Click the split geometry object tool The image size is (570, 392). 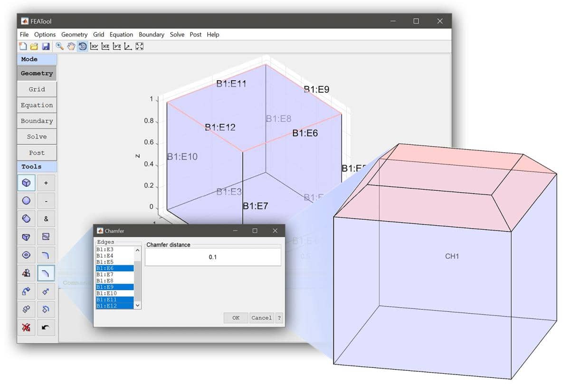click(46, 237)
